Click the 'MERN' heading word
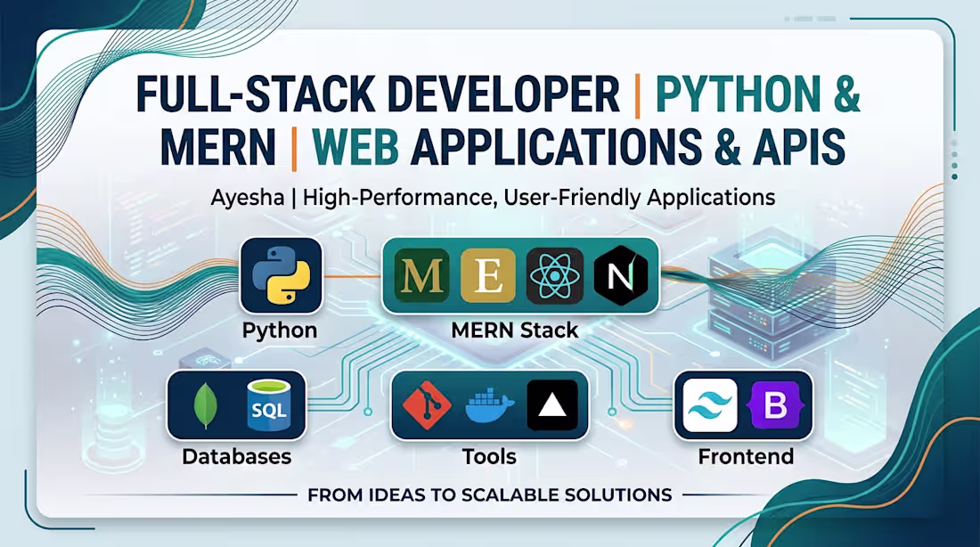This screenshot has width=980, height=547. pos(217,148)
